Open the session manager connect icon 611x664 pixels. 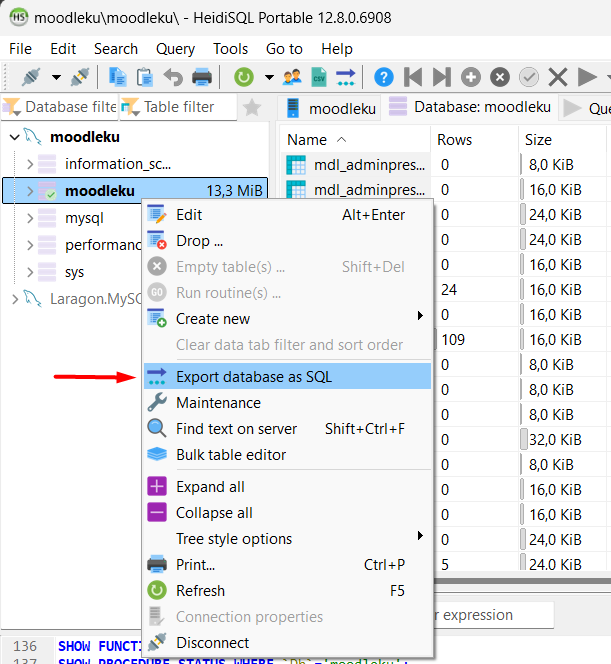pos(32,77)
